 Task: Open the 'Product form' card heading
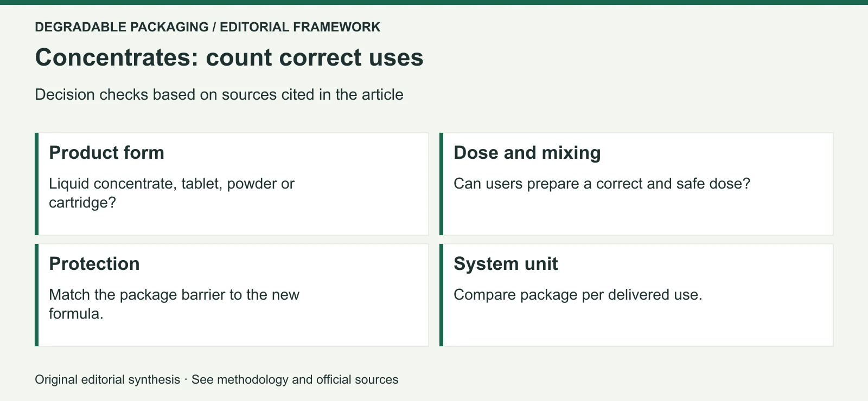click(106, 153)
